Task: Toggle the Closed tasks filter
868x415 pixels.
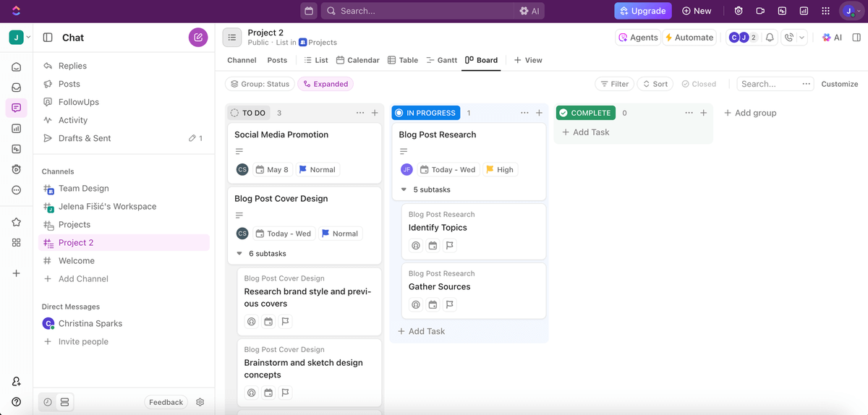Action: coord(699,84)
